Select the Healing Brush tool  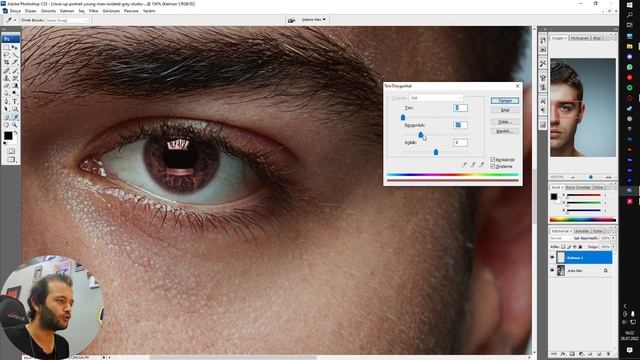[6, 70]
